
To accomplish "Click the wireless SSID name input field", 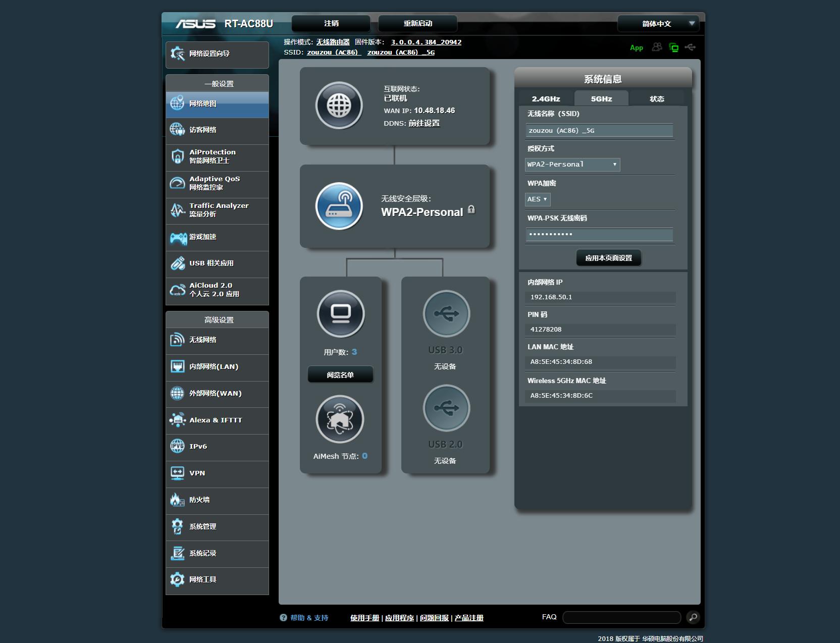I will tap(599, 131).
